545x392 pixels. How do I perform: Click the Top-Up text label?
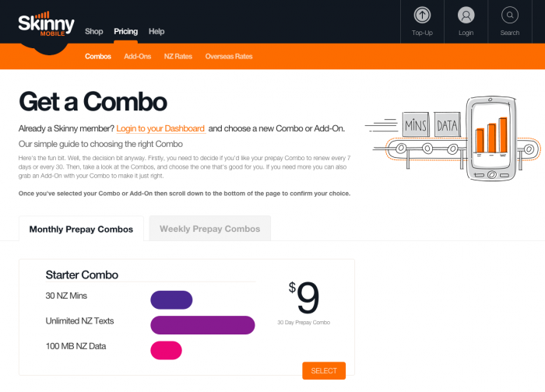pos(422,33)
